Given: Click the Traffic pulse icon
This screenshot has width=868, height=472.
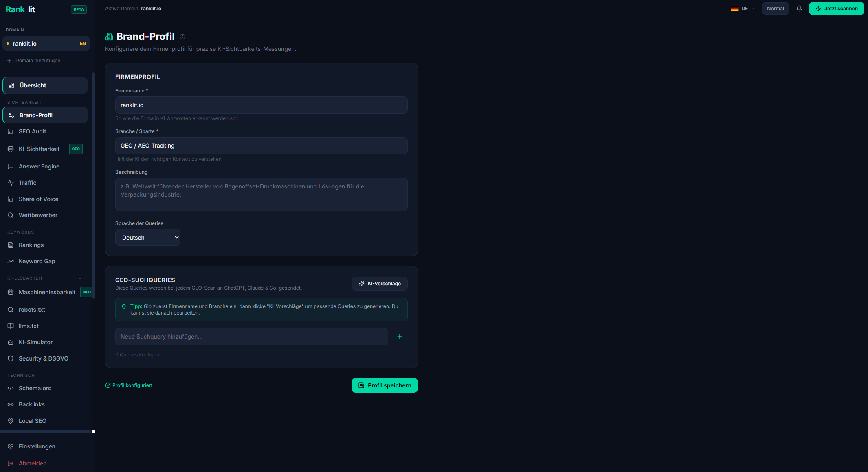Looking at the screenshot, I should 11,183.
